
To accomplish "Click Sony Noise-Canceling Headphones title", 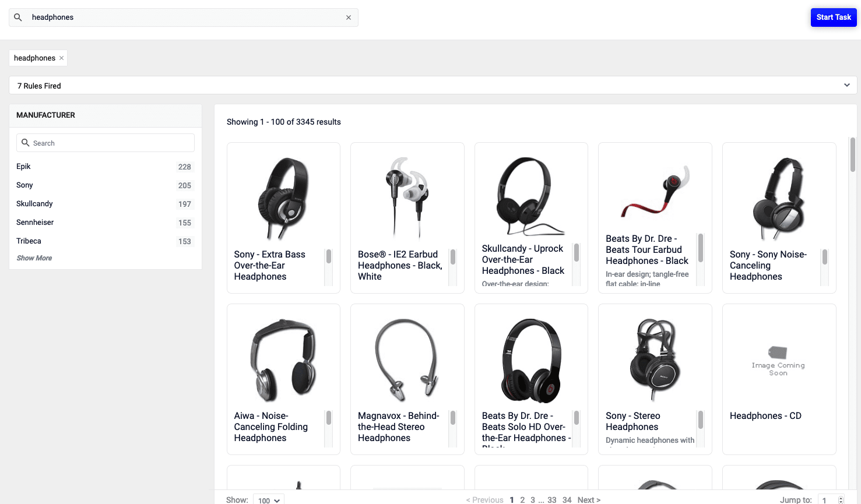I will (768, 266).
